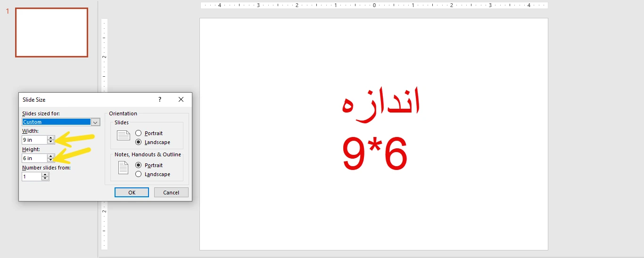Viewport: 644px width, 258px height.
Task: Cancel the Slide Size dialog
Action: (x=171, y=192)
